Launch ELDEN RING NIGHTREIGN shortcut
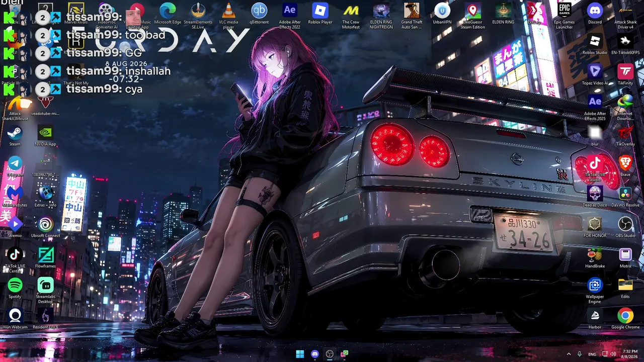644x362 pixels. pyautogui.click(x=381, y=16)
